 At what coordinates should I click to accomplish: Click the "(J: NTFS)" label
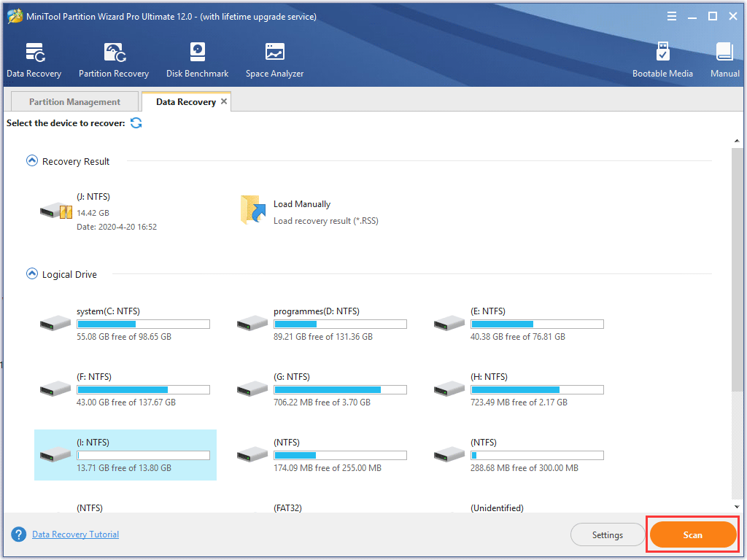pyautogui.click(x=93, y=197)
